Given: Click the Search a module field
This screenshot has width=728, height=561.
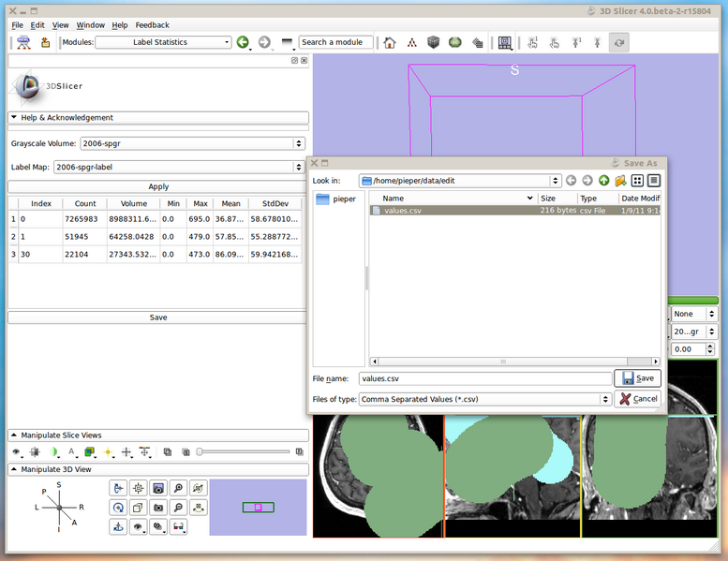Looking at the screenshot, I should (335, 42).
